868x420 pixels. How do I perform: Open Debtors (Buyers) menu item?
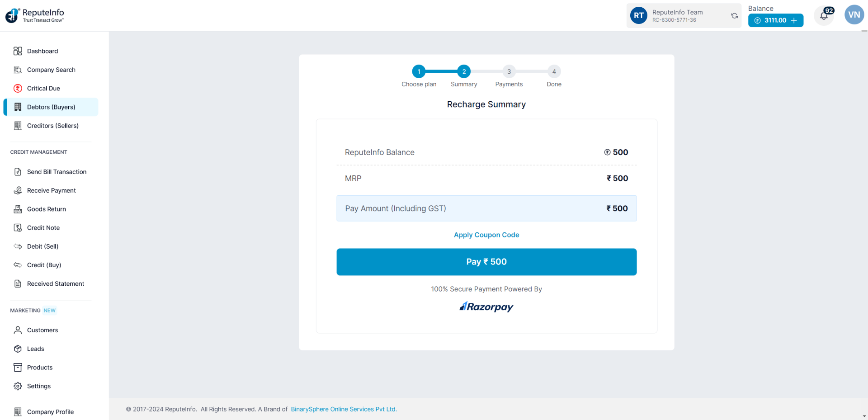[51, 107]
